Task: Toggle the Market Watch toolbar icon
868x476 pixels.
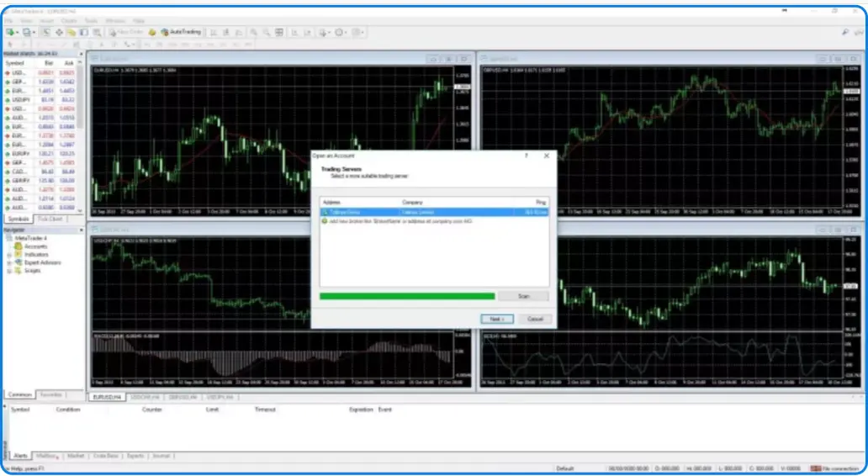Action: [46, 33]
